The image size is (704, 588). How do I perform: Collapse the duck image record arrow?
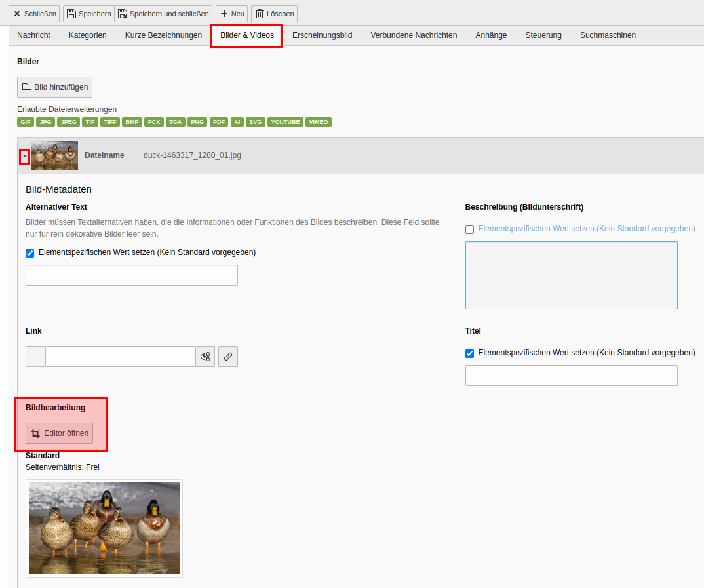(24, 156)
